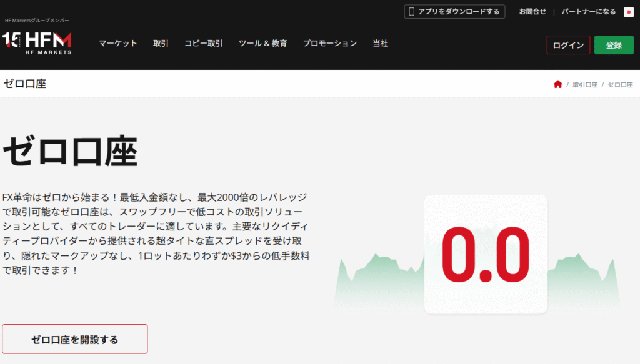640x364 pixels.
Task: Open language selector via Japan flag icon
Action: pos(628,12)
